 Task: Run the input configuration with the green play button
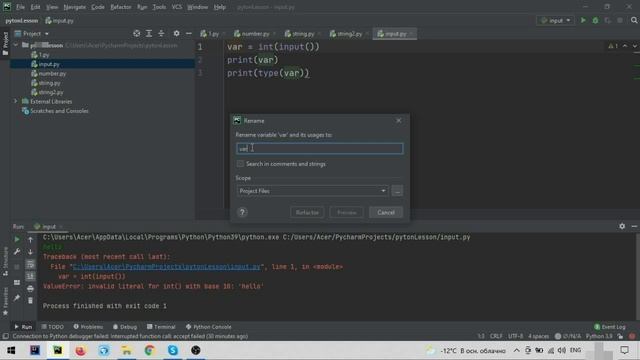tap(583, 20)
